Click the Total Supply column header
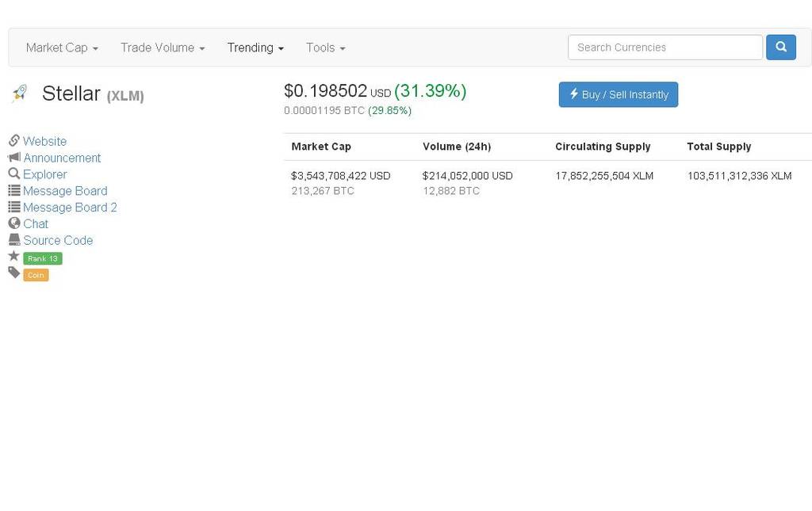812x511 pixels. pyautogui.click(x=718, y=147)
